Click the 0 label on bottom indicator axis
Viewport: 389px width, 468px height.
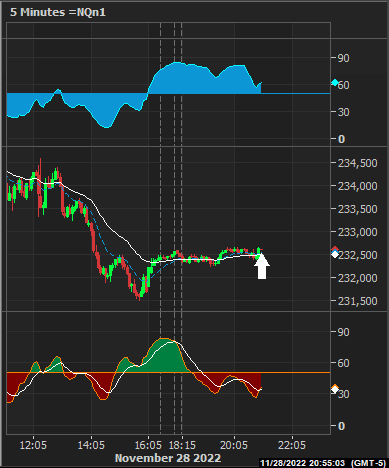[341, 426]
